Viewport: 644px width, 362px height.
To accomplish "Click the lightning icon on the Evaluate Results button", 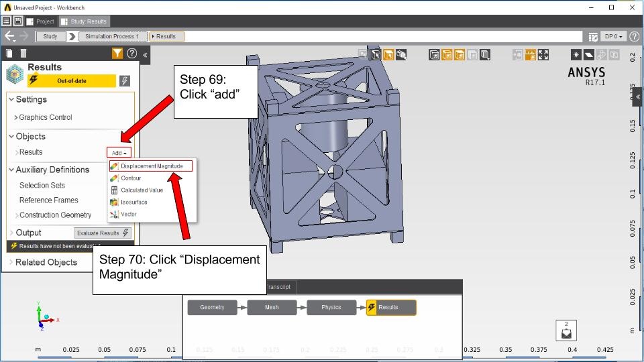I will point(125,233).
